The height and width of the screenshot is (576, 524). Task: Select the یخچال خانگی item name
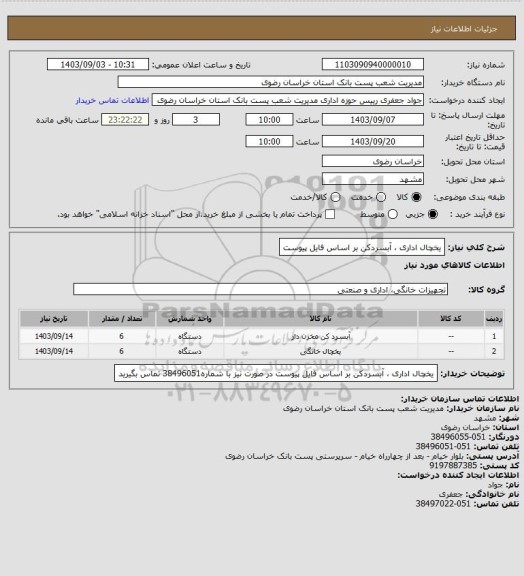coord(320,352)
